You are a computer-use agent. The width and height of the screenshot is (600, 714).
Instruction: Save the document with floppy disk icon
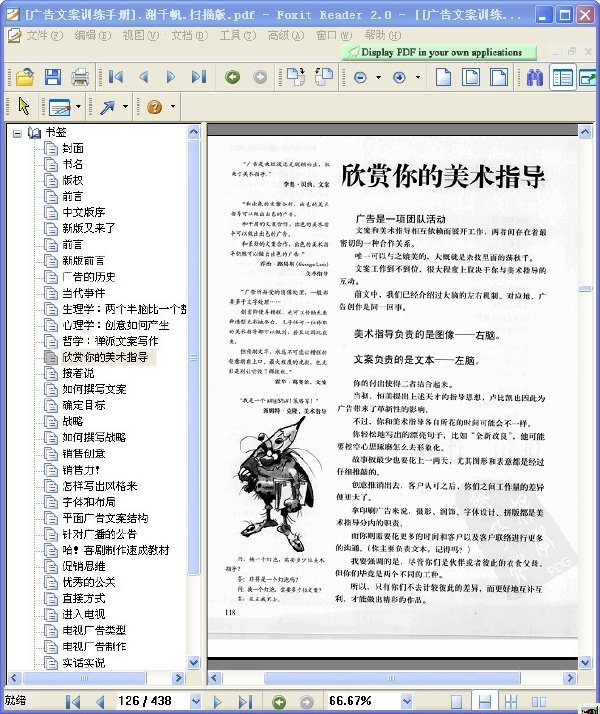[53, 76]
